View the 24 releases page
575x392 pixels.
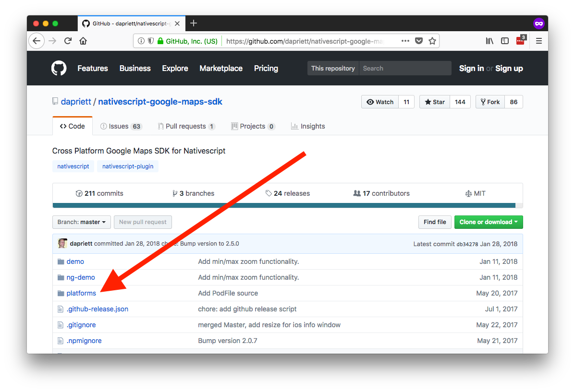coord(287,193)
